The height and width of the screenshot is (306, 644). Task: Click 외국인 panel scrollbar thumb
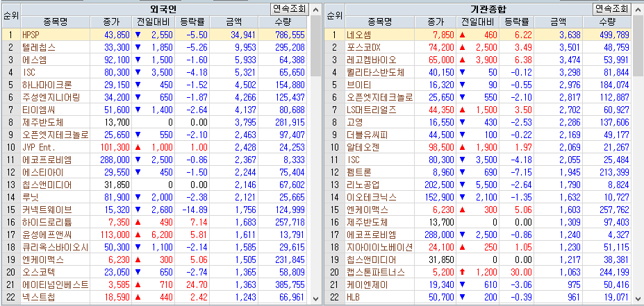[x=315, y=46]
